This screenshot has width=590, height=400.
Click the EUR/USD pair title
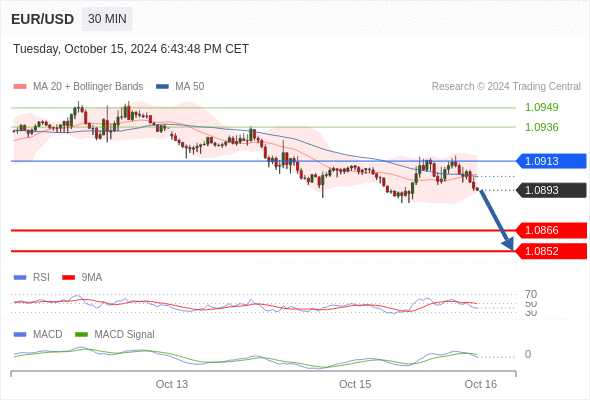tap(43, 19)
